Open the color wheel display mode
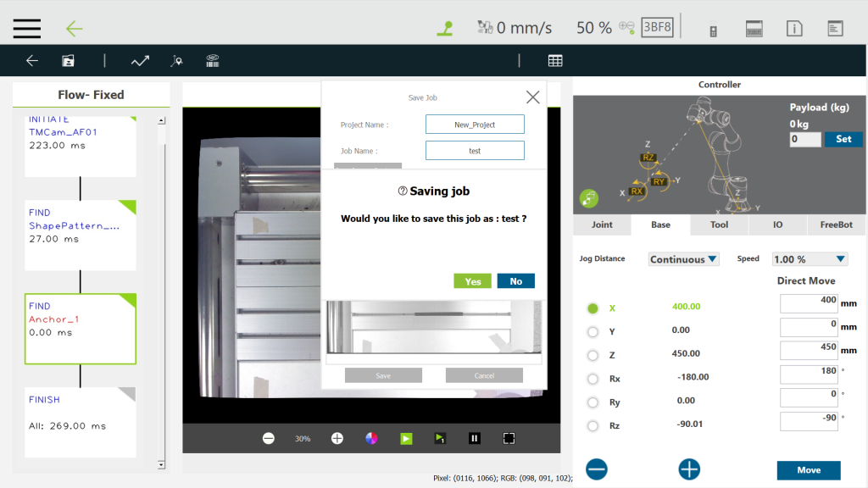The image size is (868, 488). [x=371, y=438]
